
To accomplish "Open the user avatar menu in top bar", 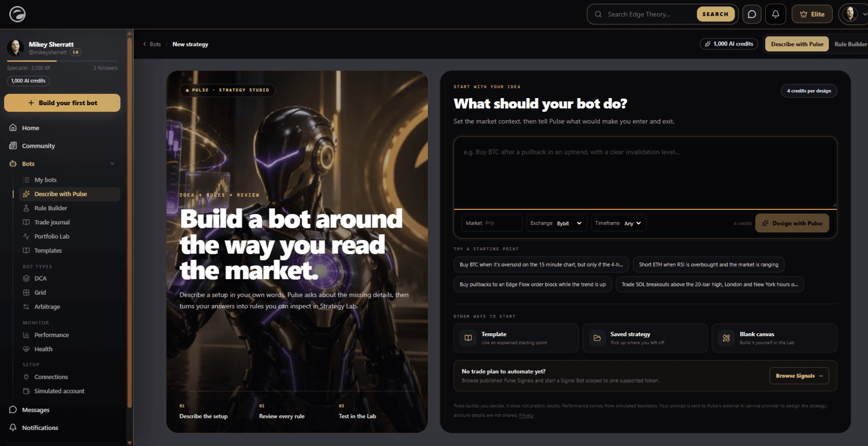I will (853, 14).
